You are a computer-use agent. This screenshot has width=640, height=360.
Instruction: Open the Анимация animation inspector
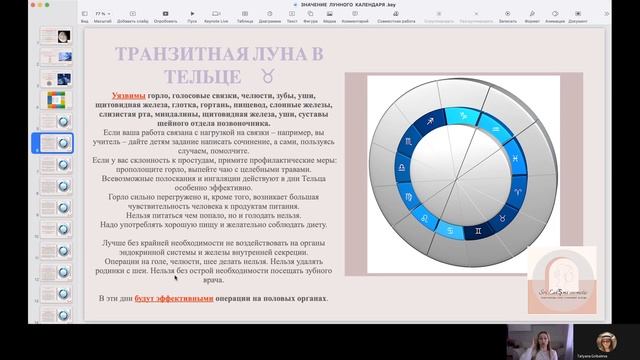[555, 14]
